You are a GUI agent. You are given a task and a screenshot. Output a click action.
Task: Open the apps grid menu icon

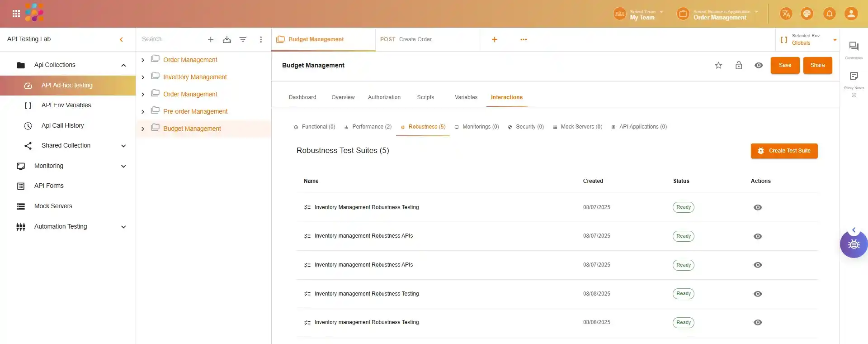pos(16,14)
